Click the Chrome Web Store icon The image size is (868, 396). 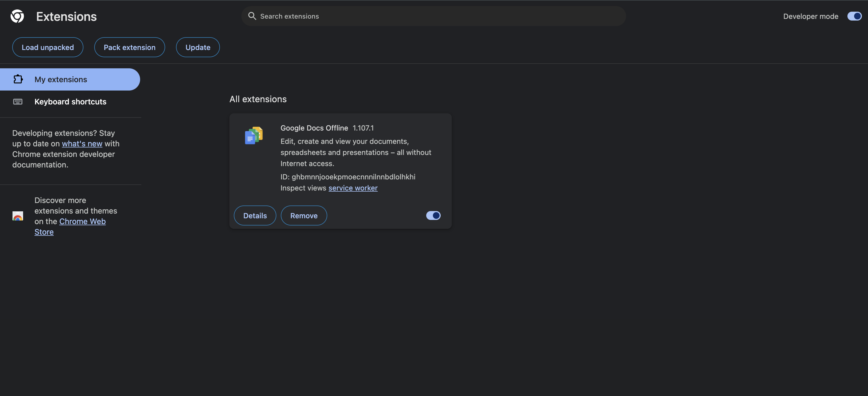coord(18,216)
